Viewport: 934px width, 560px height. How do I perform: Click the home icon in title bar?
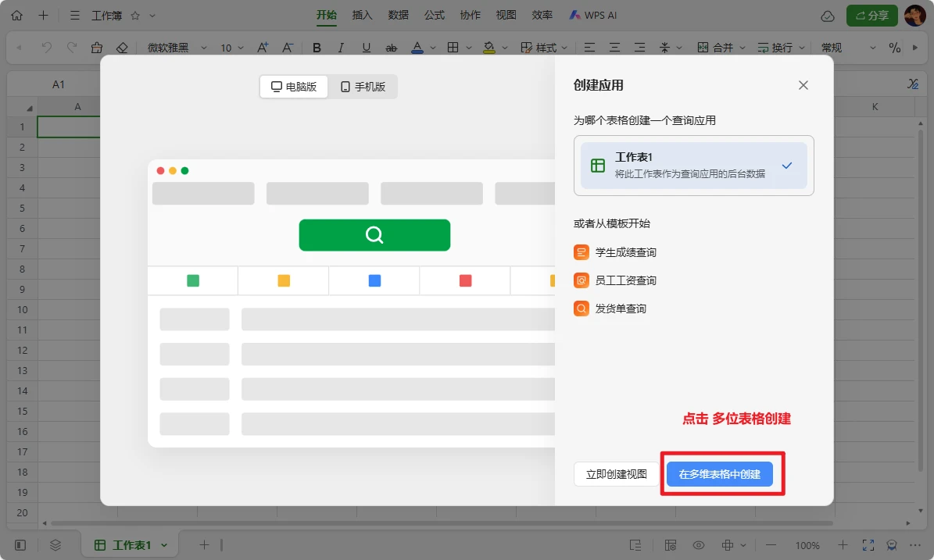click(x=17, y=15)
